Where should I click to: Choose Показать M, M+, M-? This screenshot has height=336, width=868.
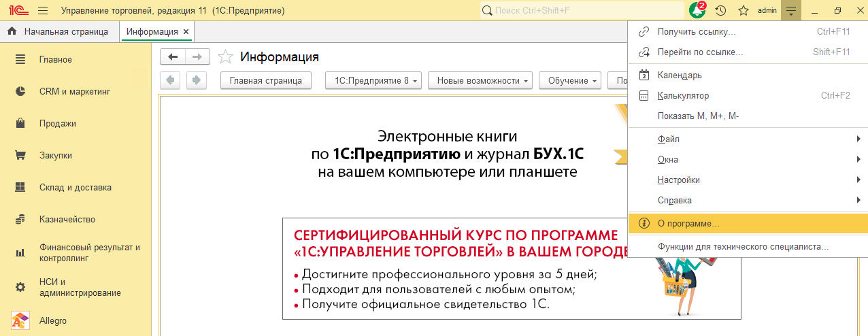click(748, 116)
